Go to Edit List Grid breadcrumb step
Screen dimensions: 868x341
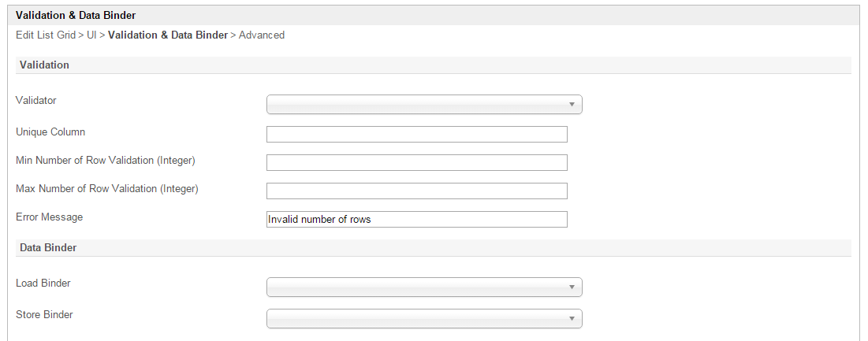(x=45, y=35)
